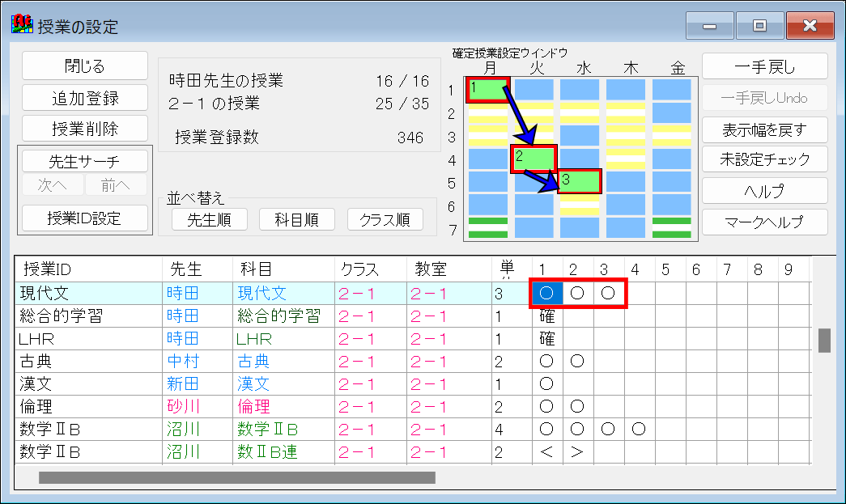Click 表示幅を戻す to reset column widths
The image size is (846, 504).
pyautogui.click(x=764, y=129)
